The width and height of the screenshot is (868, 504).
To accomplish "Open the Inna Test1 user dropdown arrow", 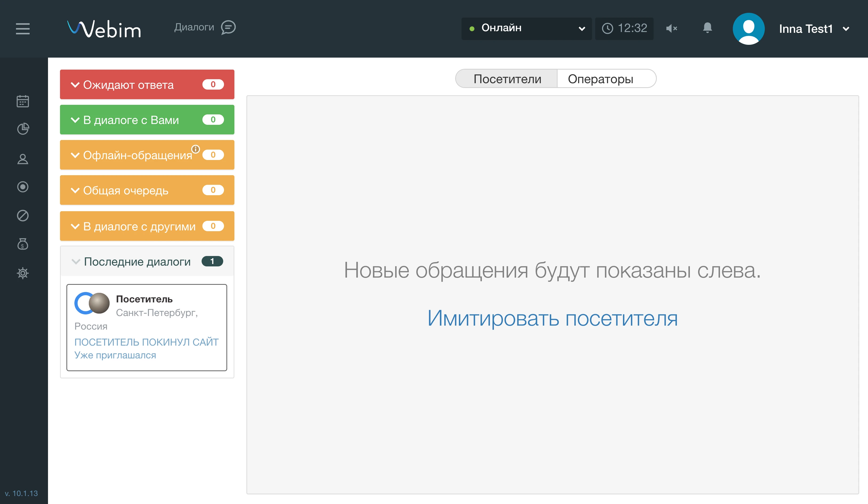I will (846, 29).
